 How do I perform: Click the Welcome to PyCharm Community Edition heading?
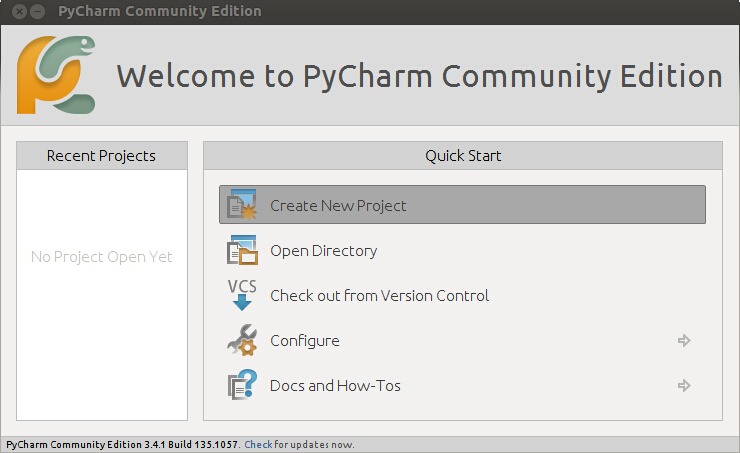click(x=420, y=76)
